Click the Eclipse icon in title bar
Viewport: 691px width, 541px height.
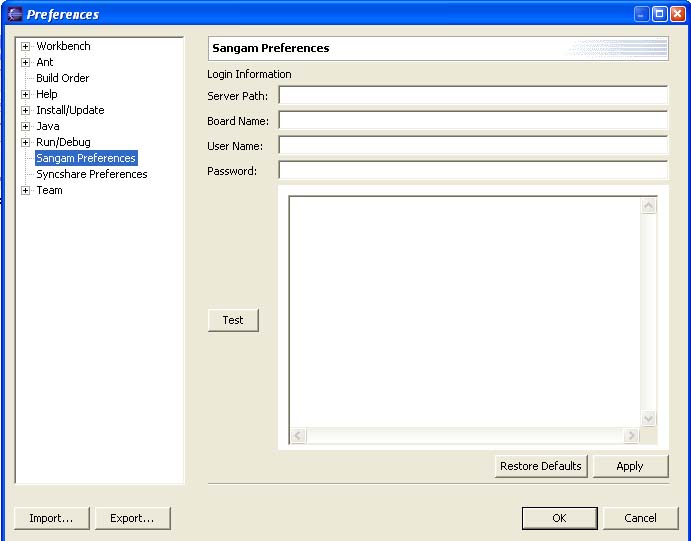pyautogui.click(x=15, y=14)
